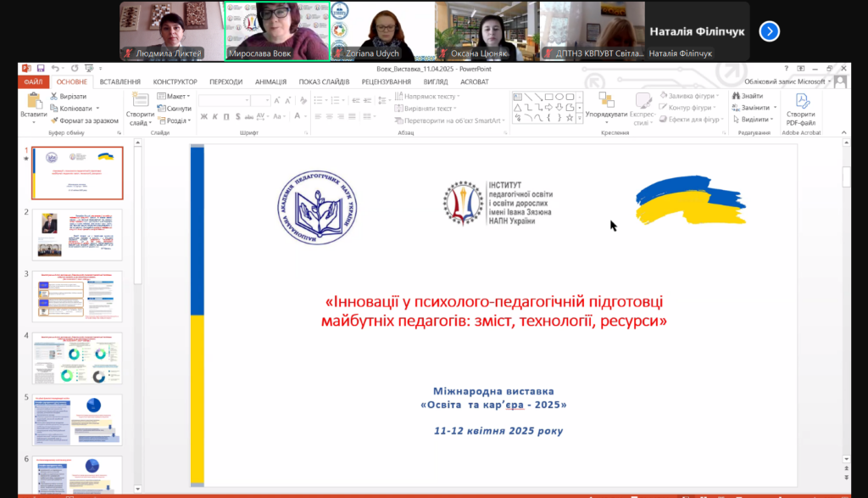Open the АНІМАЦІЯ ribbon tab
Screen dimensions: 868x498
coord(270,81)
